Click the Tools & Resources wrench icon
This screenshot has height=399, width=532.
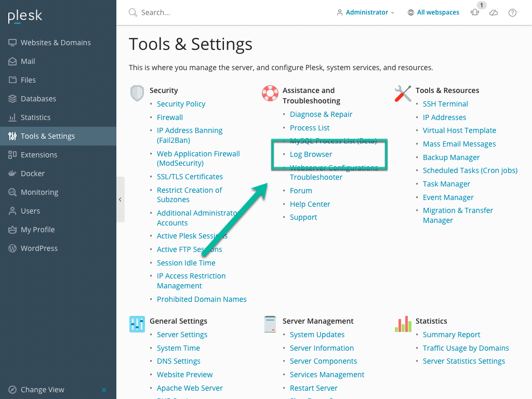tap(403, 94)
